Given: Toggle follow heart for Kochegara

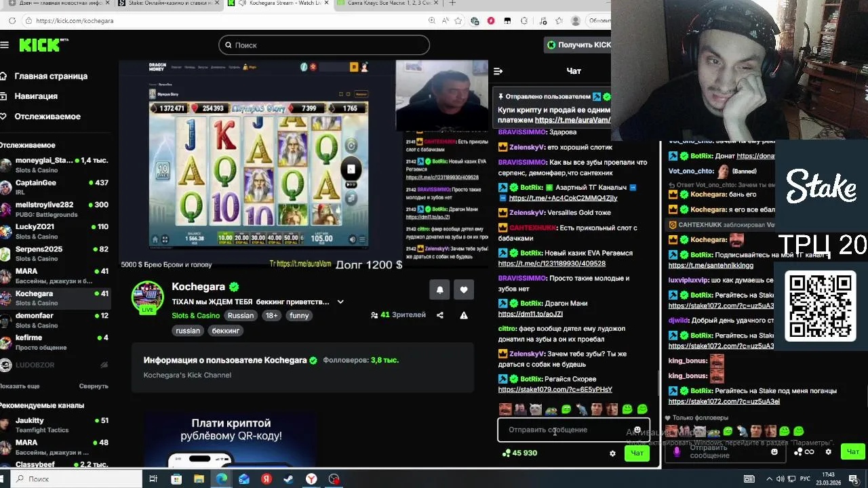Looking at the screenshot, I should pos(464,289).
